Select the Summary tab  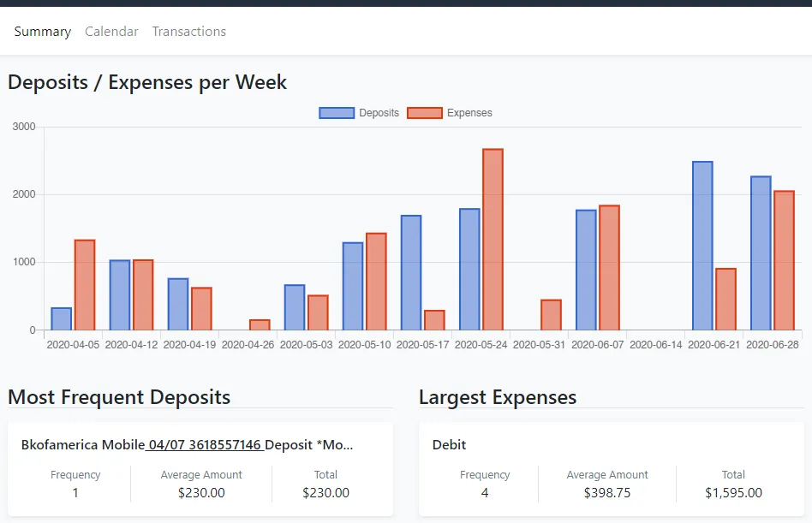(x=43, y=32)
